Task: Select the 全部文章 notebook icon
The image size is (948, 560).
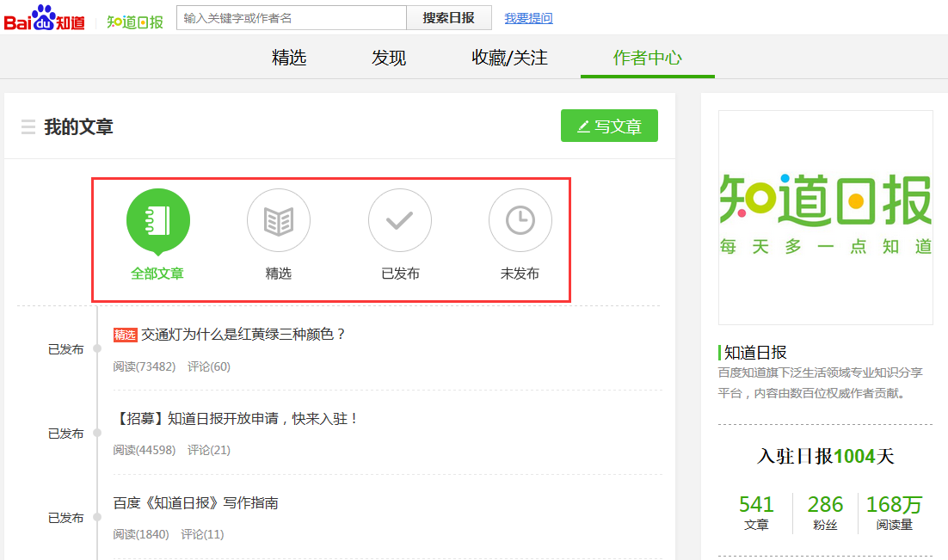Action: coord(157,221)
